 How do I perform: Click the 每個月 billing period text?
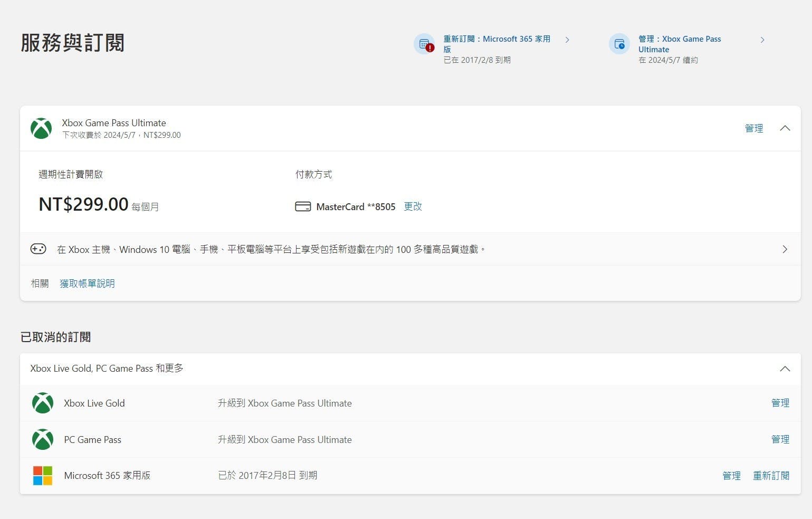145,207
